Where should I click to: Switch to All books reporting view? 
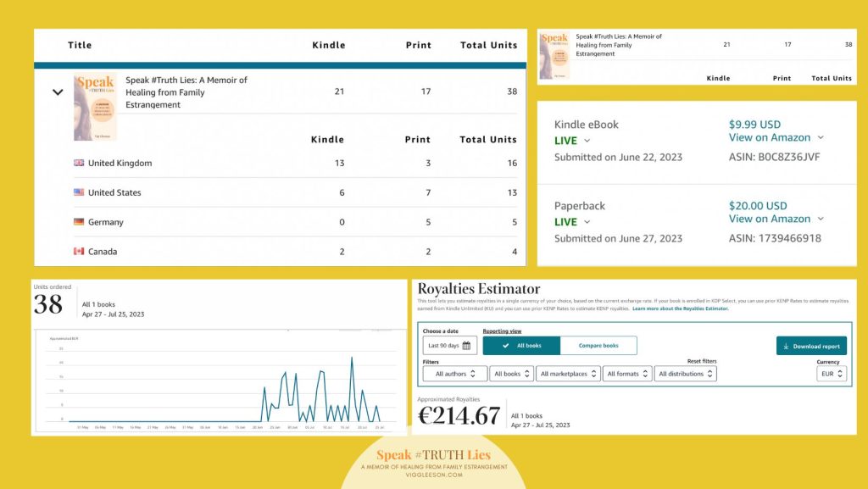pyautogui.click(x=521, y=346)
